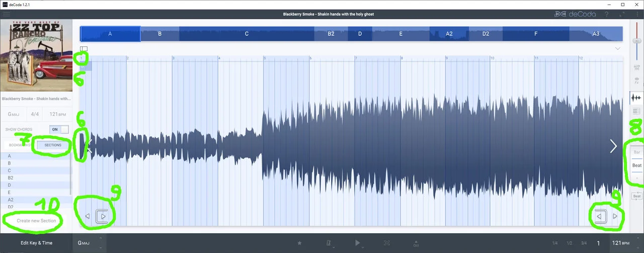The height and width of the screenshot is (253, 644).
Task: Toggle the Show Chords ON switch
Action: [60, 130]
